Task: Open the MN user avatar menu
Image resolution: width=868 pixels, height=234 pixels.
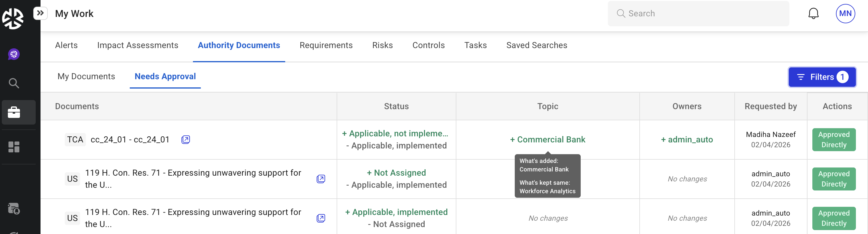Action: pyautogui.click(x=845, y=14)
